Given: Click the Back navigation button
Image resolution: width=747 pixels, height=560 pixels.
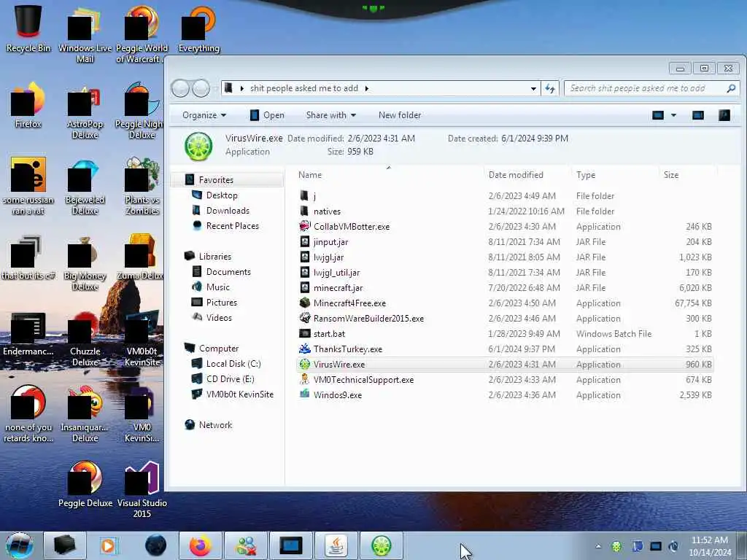Looking at the screenshot, I should click(x=181, y=88).
